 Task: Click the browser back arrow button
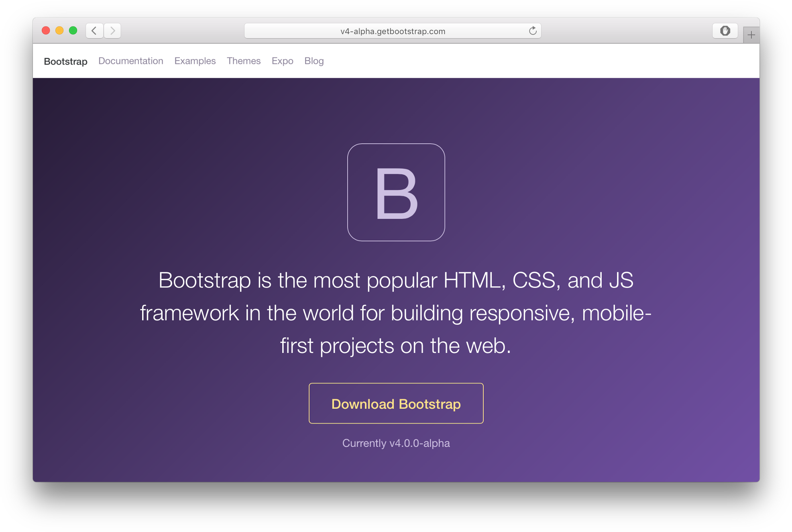pos(94,31)
